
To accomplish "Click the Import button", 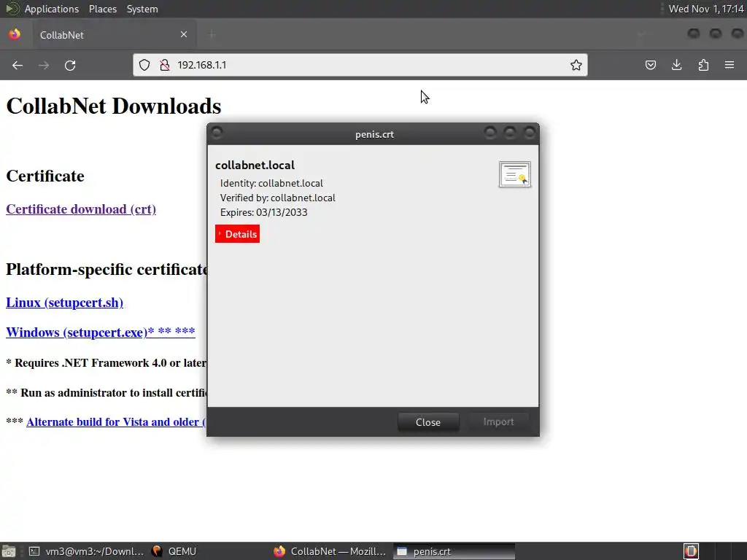I will pyautogui.click(x=498, y=422).
